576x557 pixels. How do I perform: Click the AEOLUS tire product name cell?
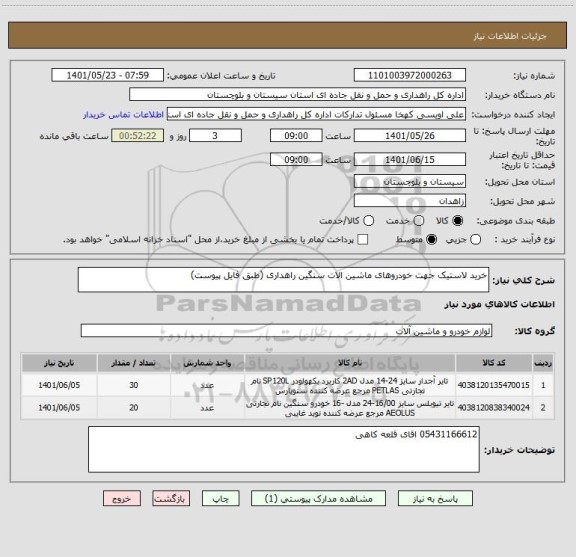pyautogui.click(x=350, y=408)
